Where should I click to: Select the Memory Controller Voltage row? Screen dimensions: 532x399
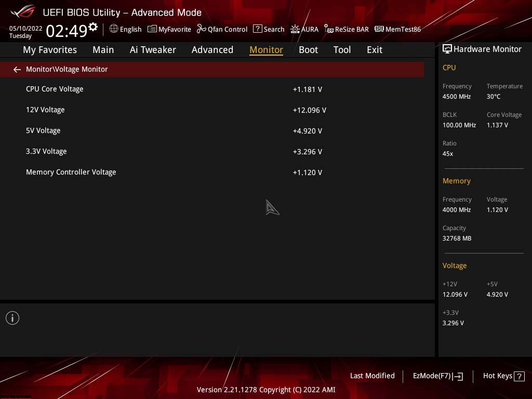coord(212,172)
